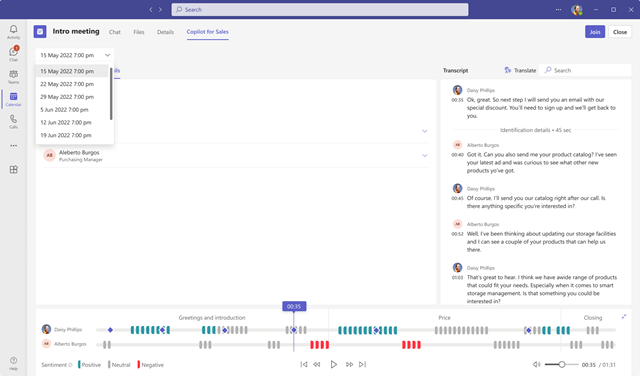Screen dimensions: 640x376
Task: Open Help in the sidebar
Action: [x=13, y=363]
